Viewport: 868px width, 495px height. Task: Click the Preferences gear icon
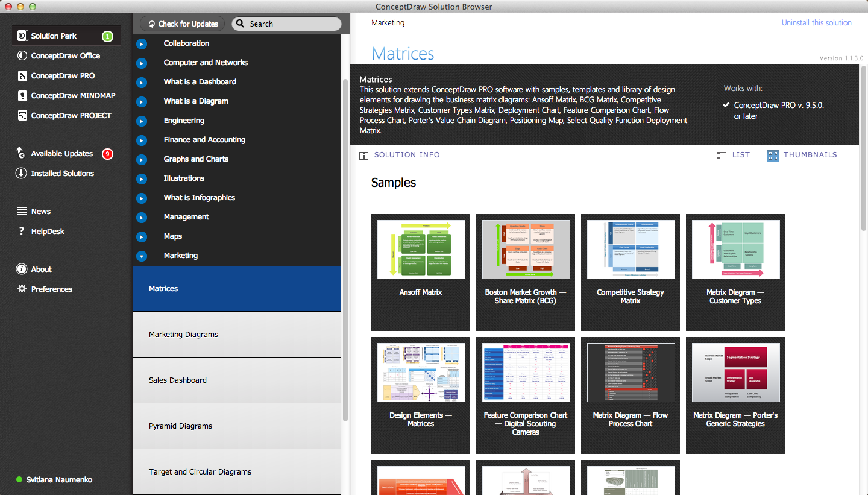[x=22, y=289]
